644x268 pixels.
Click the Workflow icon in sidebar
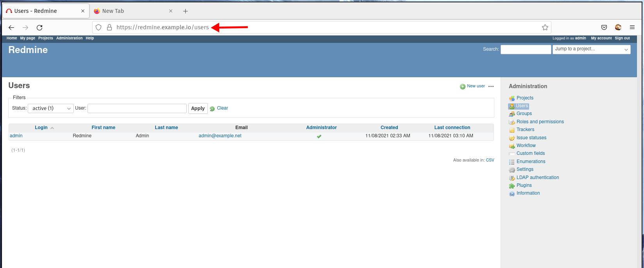pyautogui.click(x=512, y=146)
